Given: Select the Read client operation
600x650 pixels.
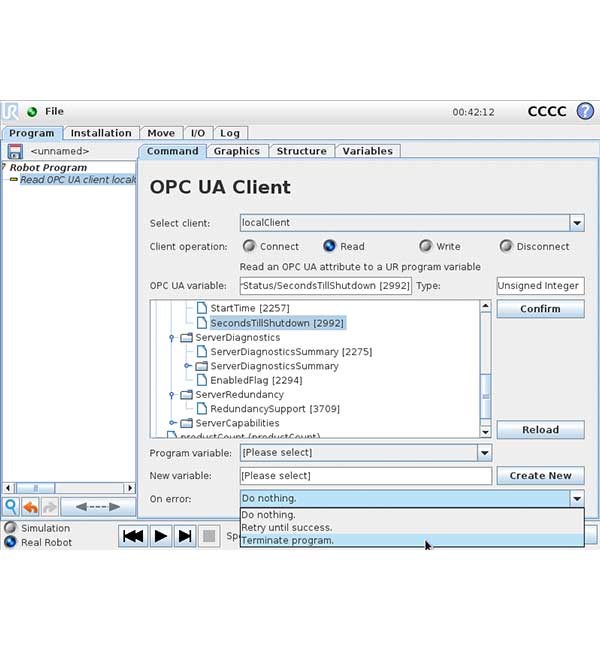Looking at the screenshot, I should pos(330,246).
